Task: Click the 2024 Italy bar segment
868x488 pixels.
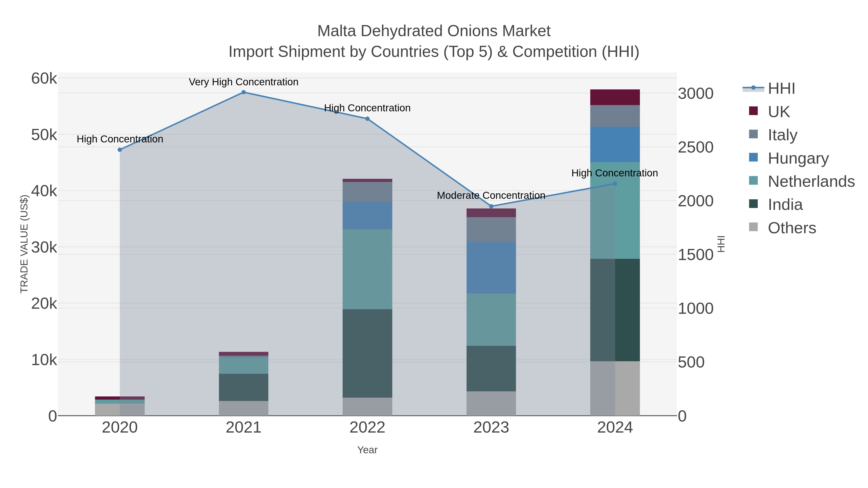Action: tap(615, 116)
